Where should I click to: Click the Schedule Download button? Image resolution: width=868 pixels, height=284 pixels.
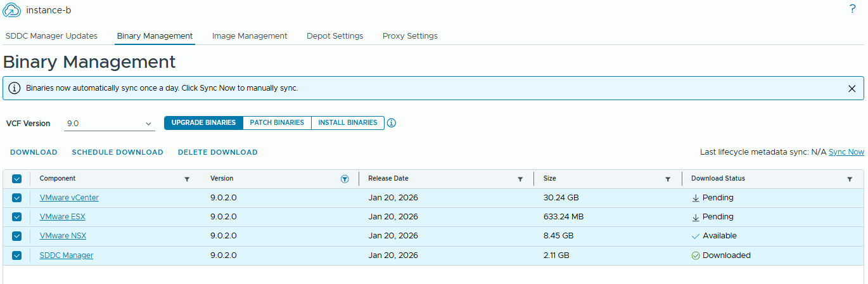pos(117,152)
